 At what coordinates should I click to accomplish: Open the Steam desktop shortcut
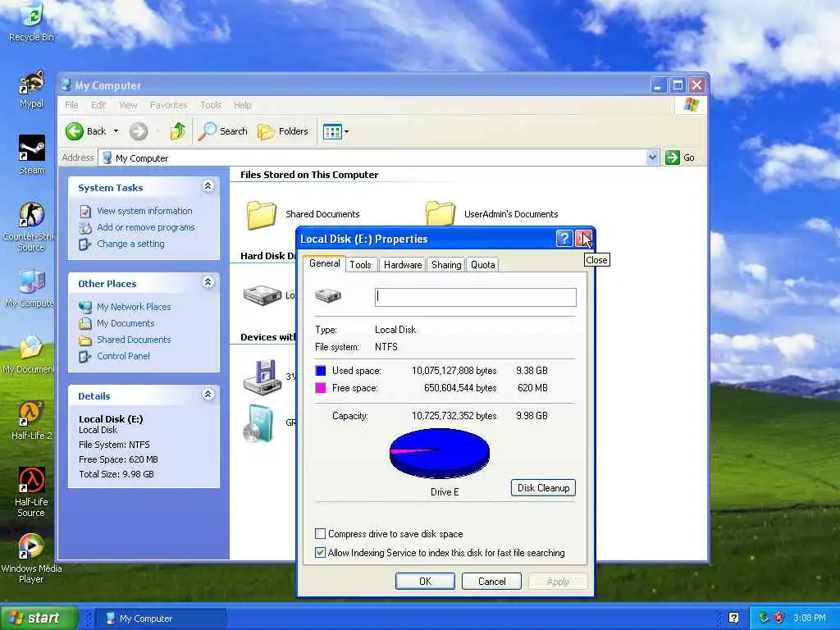pyautogui.click(x=32, y=155)
